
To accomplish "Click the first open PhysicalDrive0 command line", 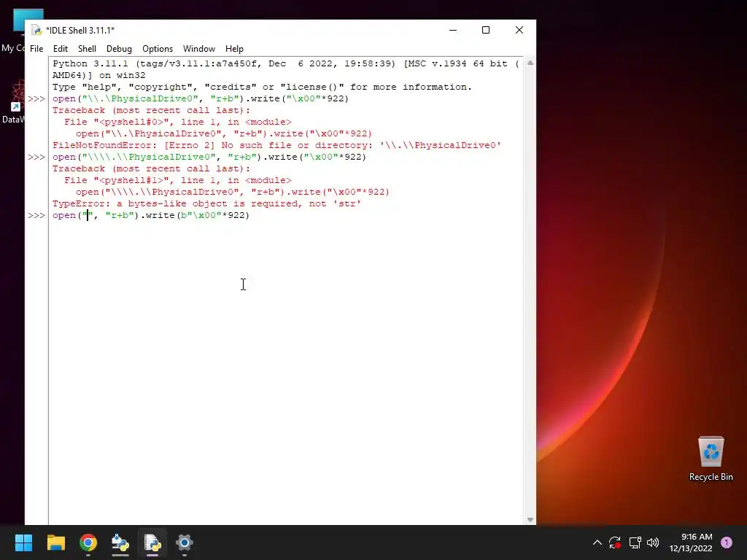I will [x=200, y=98].
